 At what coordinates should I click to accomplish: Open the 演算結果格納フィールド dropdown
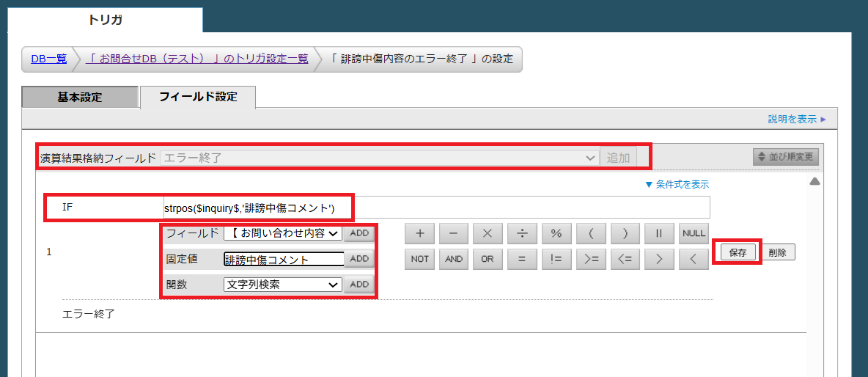coord(379,157)
